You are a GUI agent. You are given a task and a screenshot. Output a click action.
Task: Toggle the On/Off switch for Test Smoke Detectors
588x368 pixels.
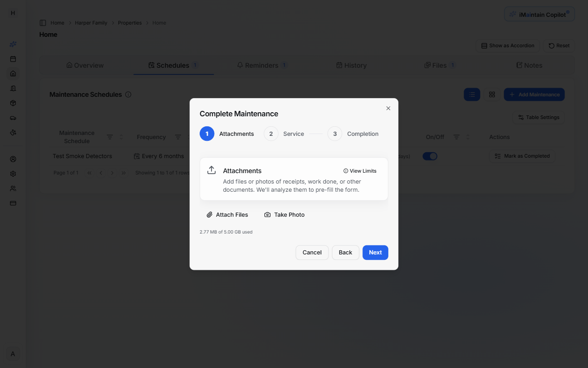tap(430, 156)
